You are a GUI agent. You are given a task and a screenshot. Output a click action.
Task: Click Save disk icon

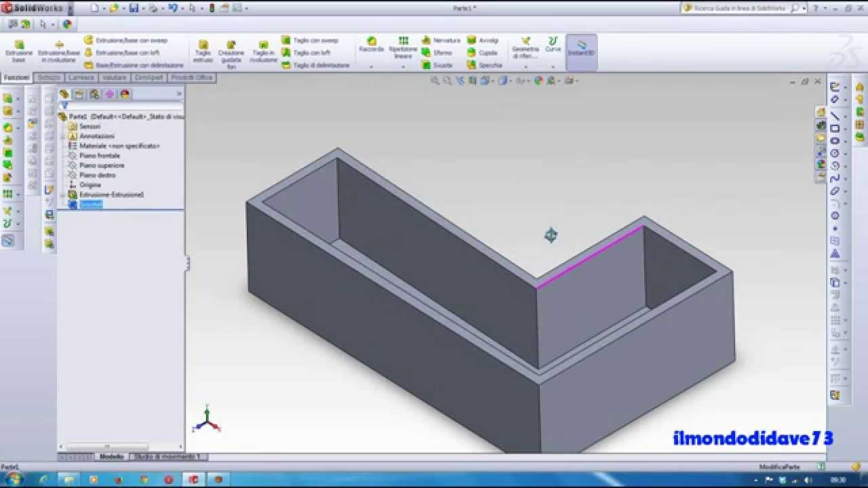click(134, 8)
